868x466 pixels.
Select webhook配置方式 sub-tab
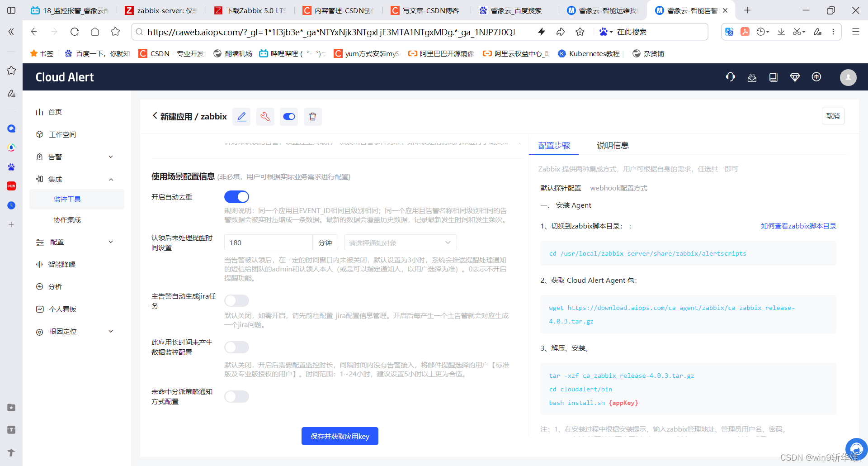pos(618,188)
